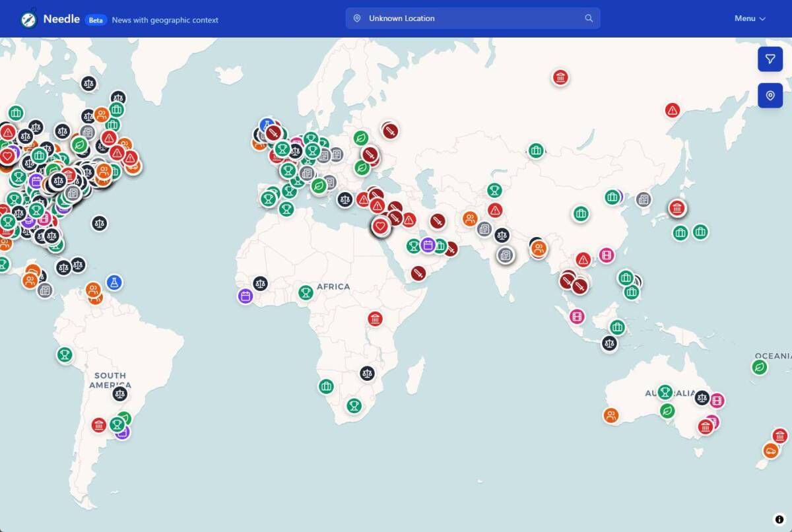Select the orange people marker in Afghanistan
This screenshot has width=792, height=532.
coord(470,218)
